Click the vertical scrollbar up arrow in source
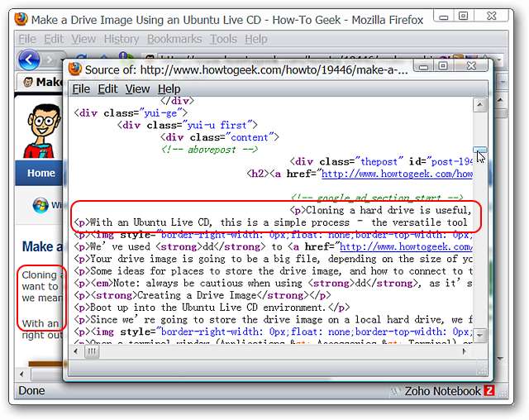Screen dimensions: 529x420 (479, 106)
